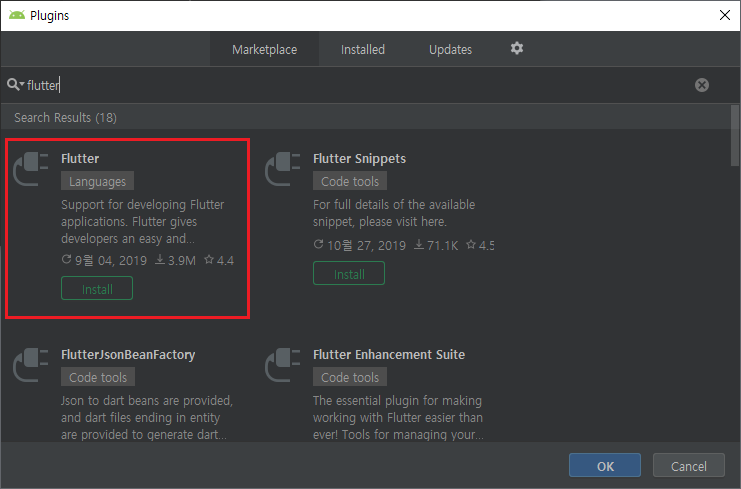Click the Languages tag on Flutter

click(x=97, y=181)
